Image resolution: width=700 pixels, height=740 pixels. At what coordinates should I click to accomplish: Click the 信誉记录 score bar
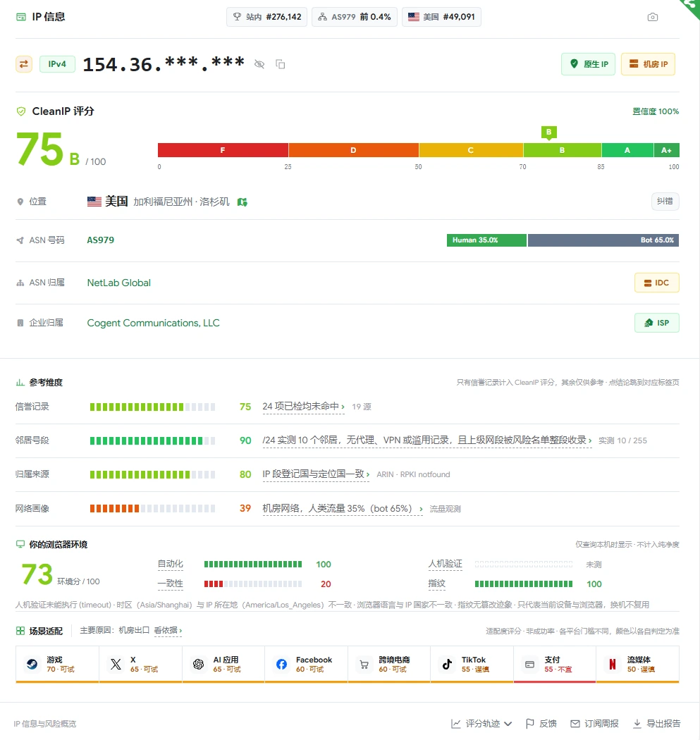[x=152, y=407]
